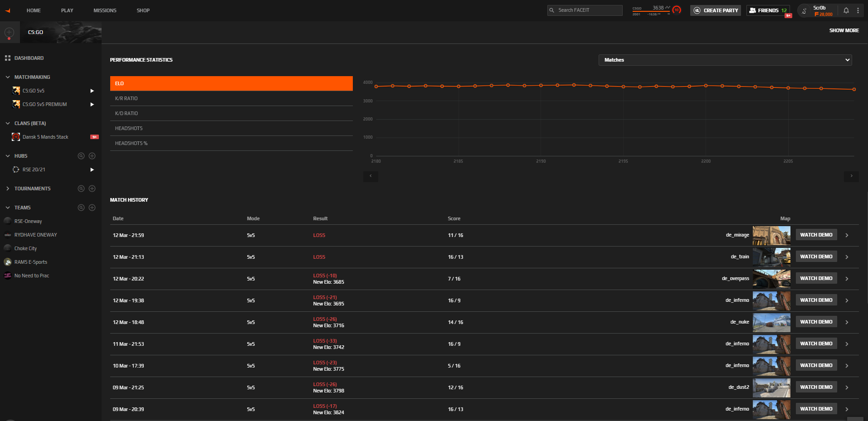Switch to HEADSHOTS % statistic
Screen dimensions: 868x421
[231, 143]
